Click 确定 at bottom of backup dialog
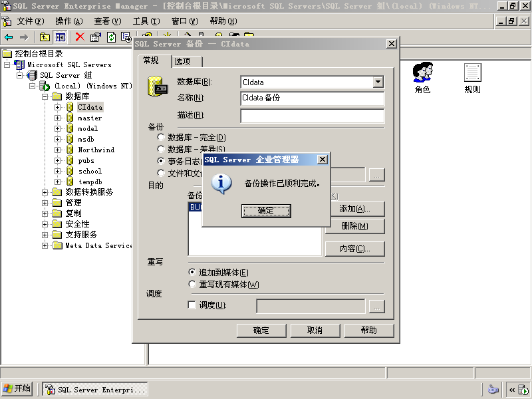 pyautogui.click(x=261, y=330)
